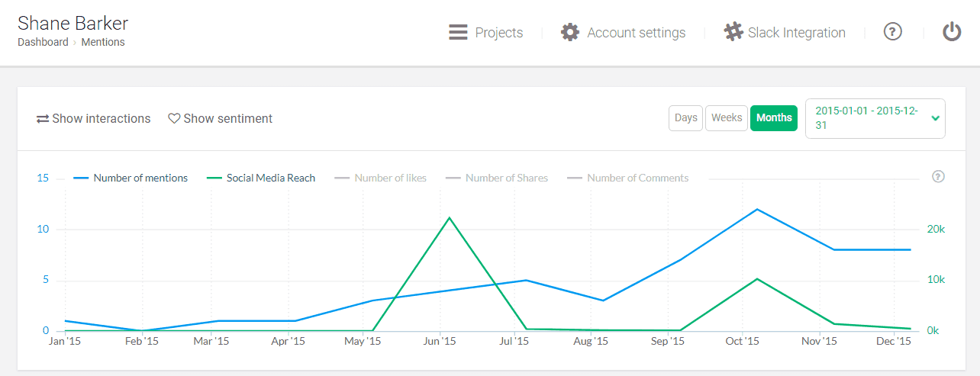Click the 15 left axis value
Screen dimensions: 980x376
tap(43, 178)
